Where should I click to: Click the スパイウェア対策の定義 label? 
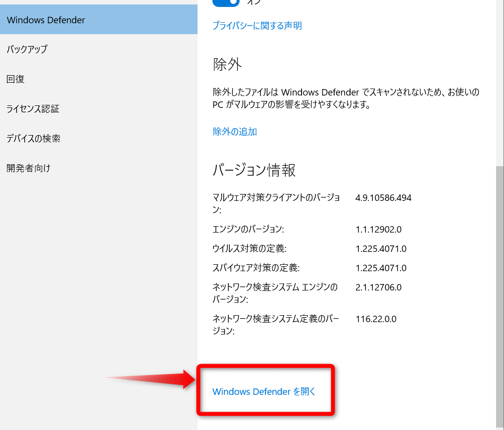tap(256, 268)
